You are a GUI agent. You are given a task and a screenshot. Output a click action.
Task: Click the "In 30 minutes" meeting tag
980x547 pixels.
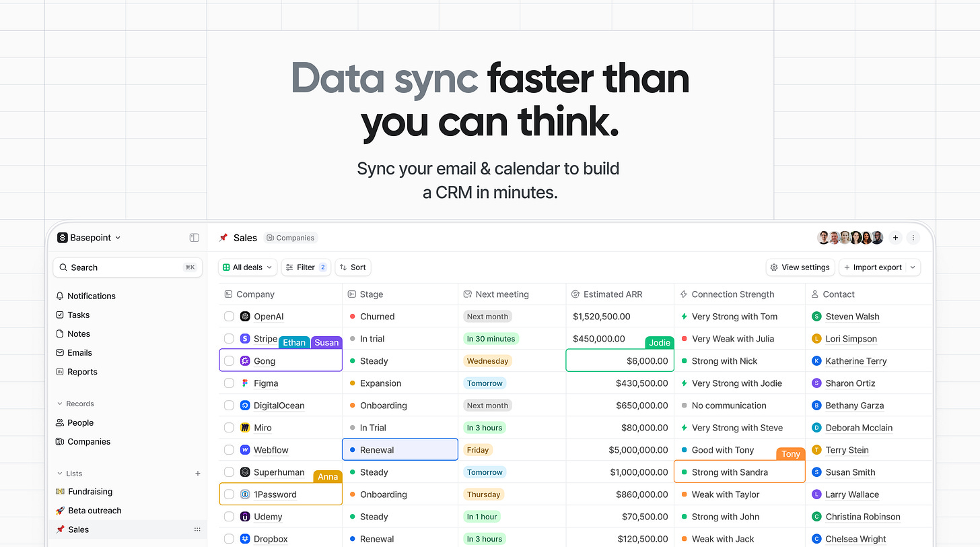(491, 339)
